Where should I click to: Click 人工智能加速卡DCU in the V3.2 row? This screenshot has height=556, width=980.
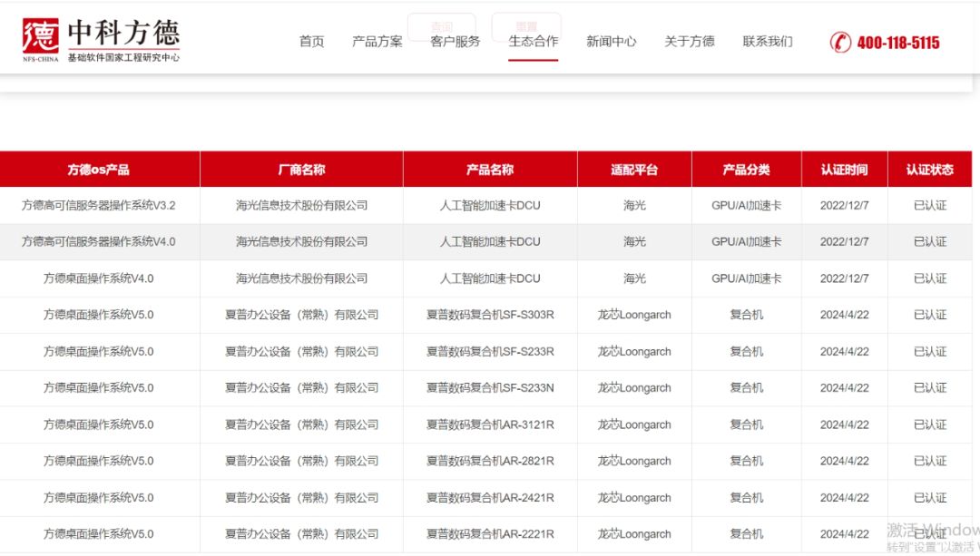490,205
